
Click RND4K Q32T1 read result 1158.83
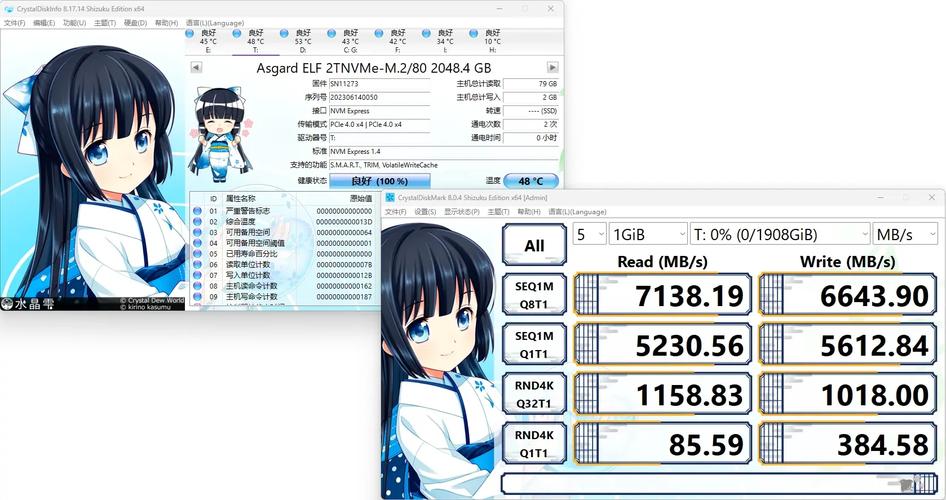pos(662,394)
